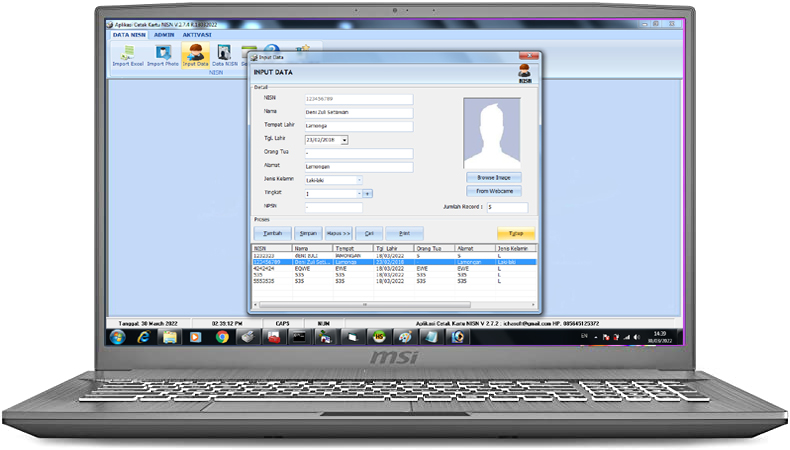790x450 pixels.
Task: Click the Nama text field
Action: point(358,112)
